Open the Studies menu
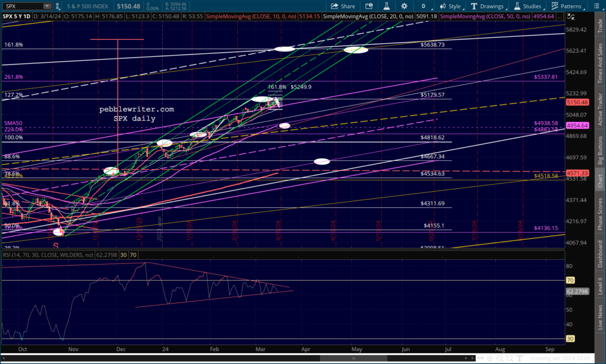The width and height of the screenshot is (606, 364). 528,6
